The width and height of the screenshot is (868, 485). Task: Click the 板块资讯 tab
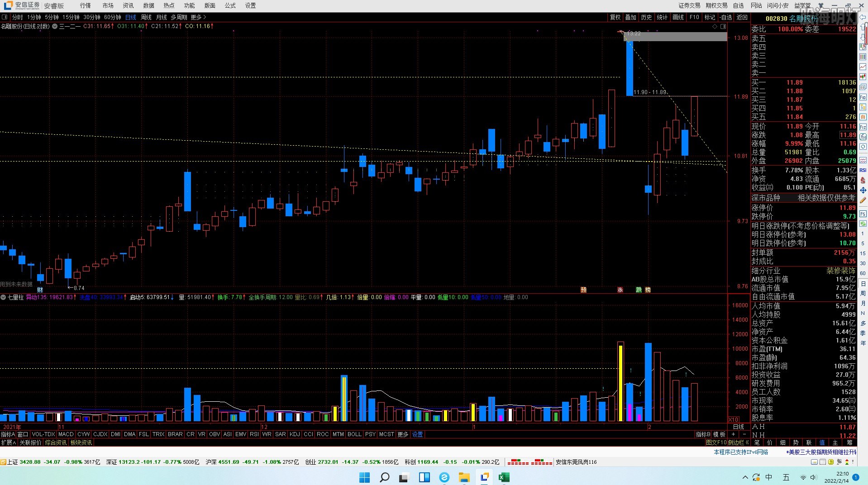[x=81, y=442]
